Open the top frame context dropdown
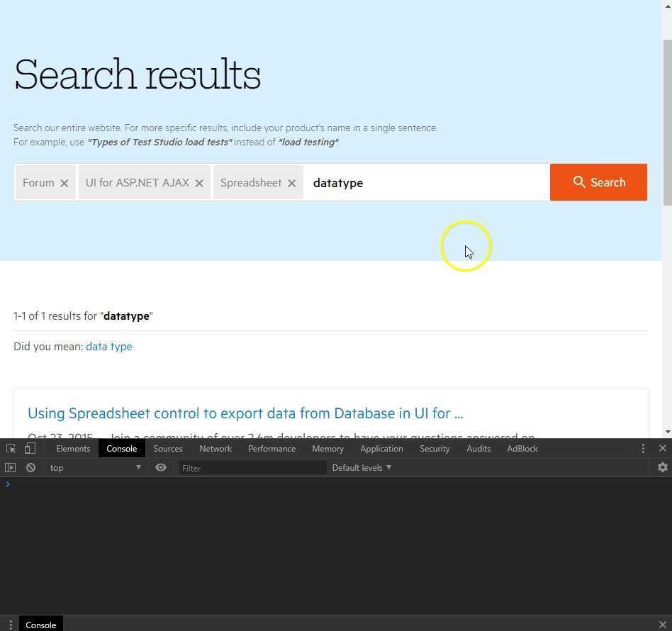Image resolution: width=672 pixels, height=631 pixels. point(96,467)
